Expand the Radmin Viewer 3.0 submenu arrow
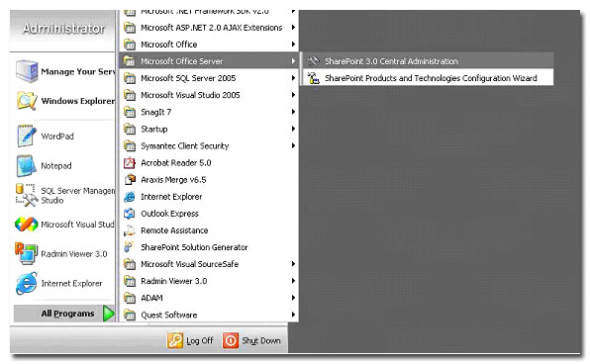Image resolution: width=590 pixels, height=364 pixels. (293, 281)
